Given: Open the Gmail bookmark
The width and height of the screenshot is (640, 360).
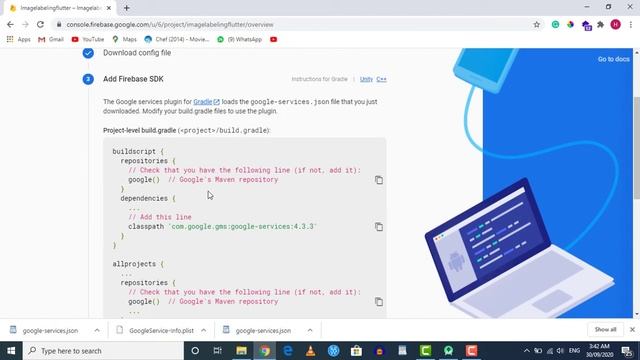Looking at the screenshot, I should coord(51,40).
